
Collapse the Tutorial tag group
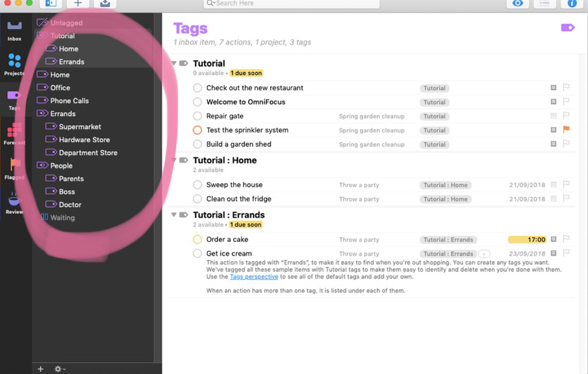174,63
